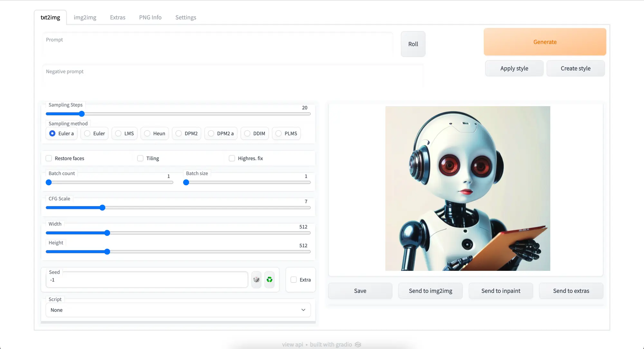644x349 pixels.
Task: Toggle the Tiling checkbox
Action: [140, 158]
